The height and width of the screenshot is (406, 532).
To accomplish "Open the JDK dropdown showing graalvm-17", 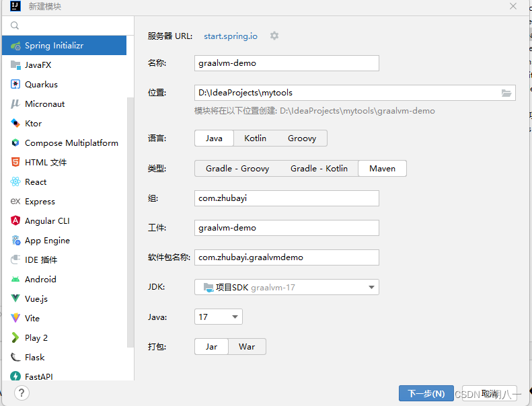I will pyautogui.click(x=287, y=287).
